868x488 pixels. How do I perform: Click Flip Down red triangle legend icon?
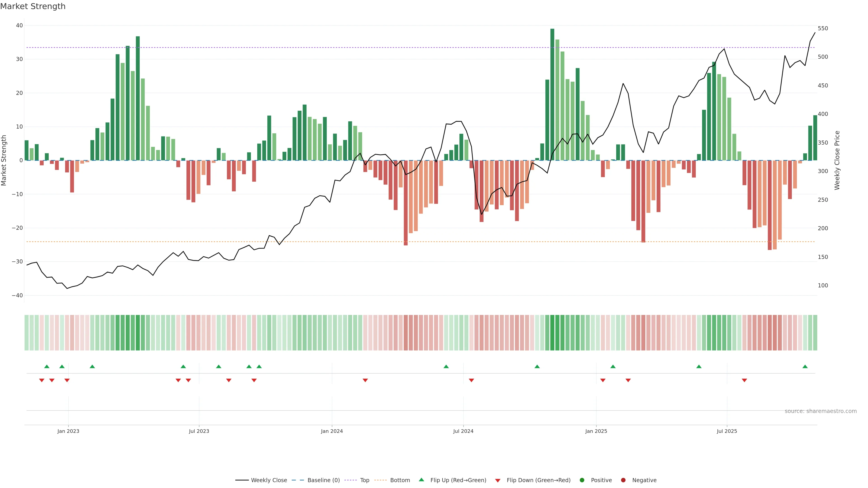pos(498,480)
